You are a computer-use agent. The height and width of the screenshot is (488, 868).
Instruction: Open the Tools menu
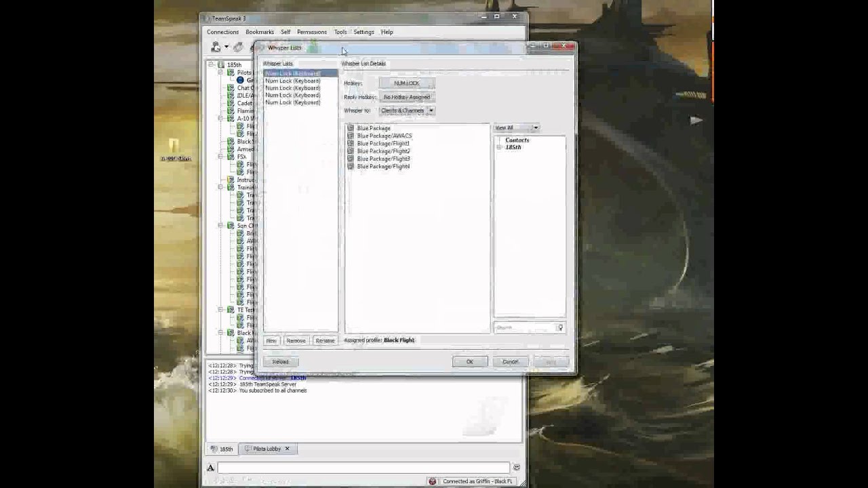[x=340, y=32]
